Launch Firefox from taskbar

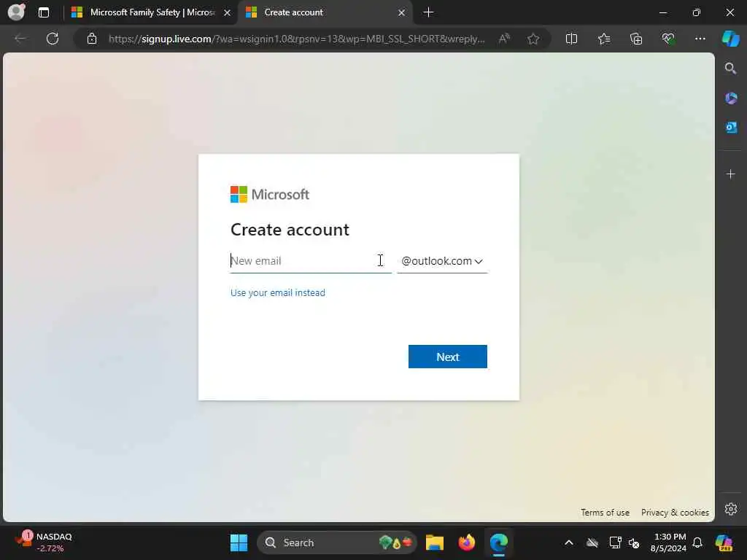coord(466,542)
